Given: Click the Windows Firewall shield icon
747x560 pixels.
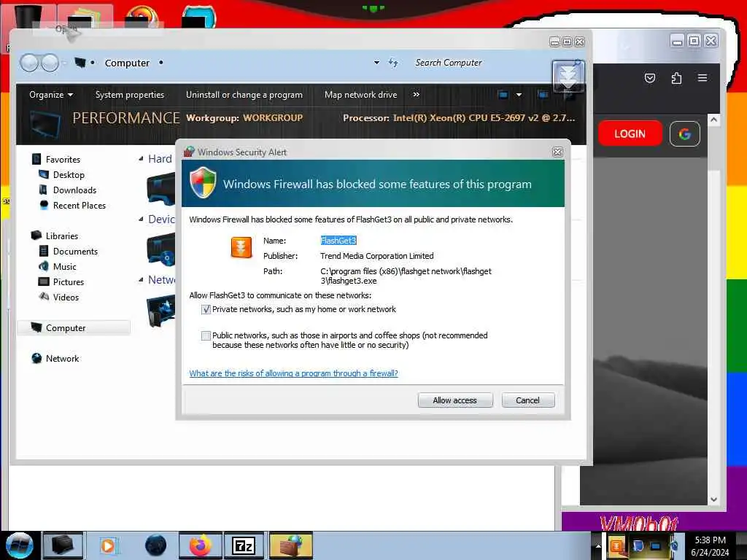Looking at the screenshot, I should [203, 182].
